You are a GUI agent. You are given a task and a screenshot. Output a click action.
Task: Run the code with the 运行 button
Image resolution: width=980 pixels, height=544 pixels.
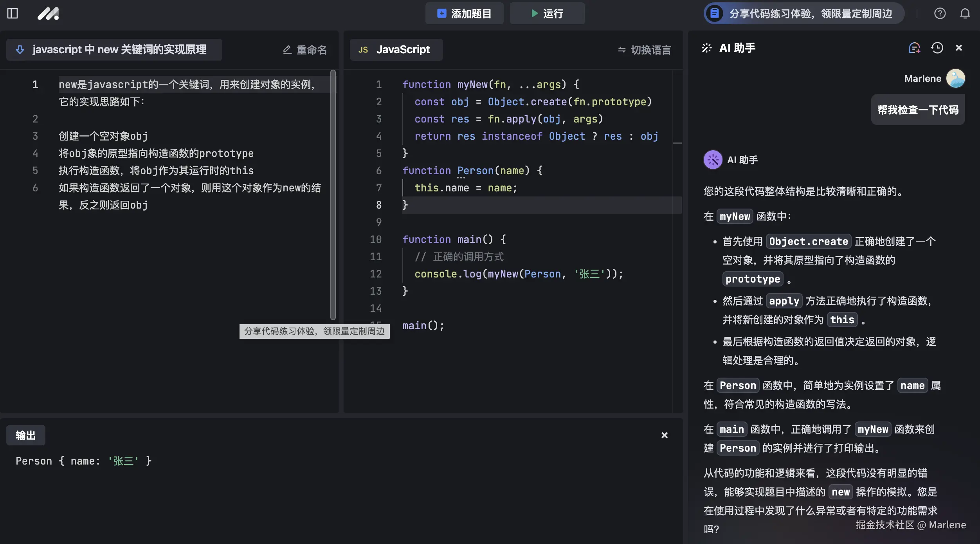pos(547,13)
